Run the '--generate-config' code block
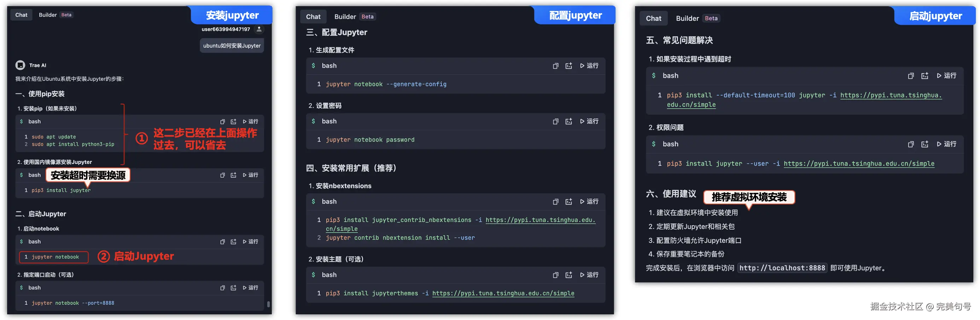980x320 pixels. point(589,66)
